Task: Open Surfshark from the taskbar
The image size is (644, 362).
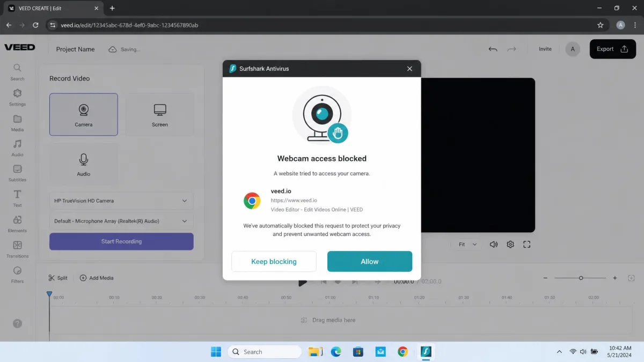Action: pyautogui.click(x=425, y=352)
